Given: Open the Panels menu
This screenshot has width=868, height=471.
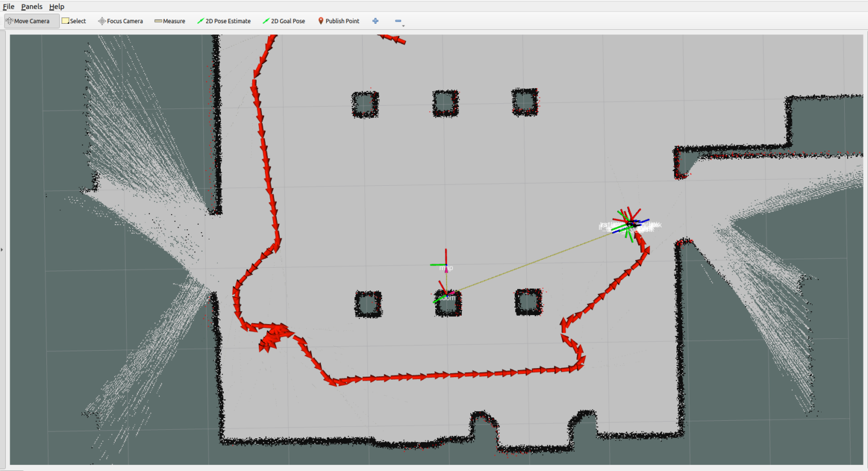Looking at the screenshot, I should pos(32,6).
